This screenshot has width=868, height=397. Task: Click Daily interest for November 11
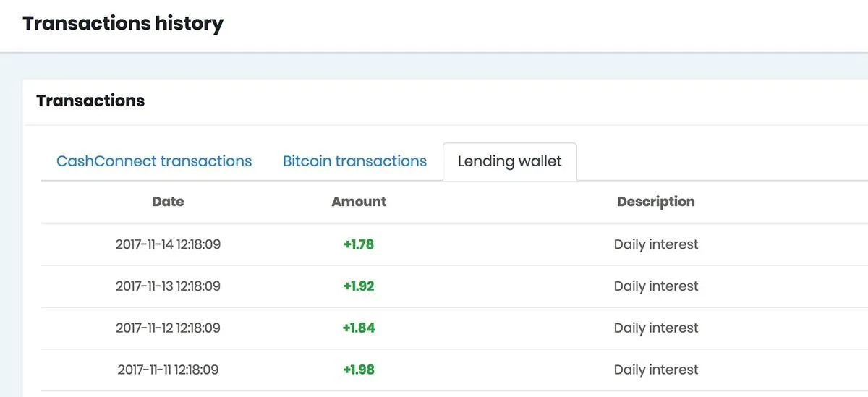[656, 370]
